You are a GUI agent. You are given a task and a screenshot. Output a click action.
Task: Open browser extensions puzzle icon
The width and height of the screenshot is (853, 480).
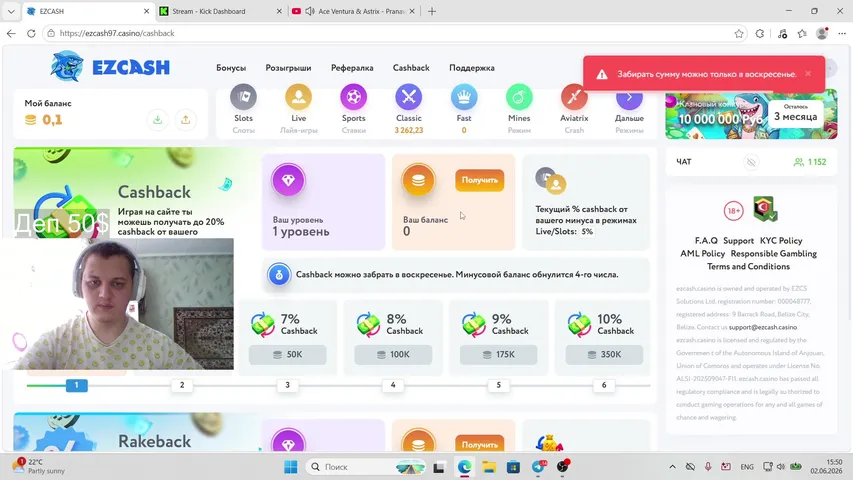760,34
